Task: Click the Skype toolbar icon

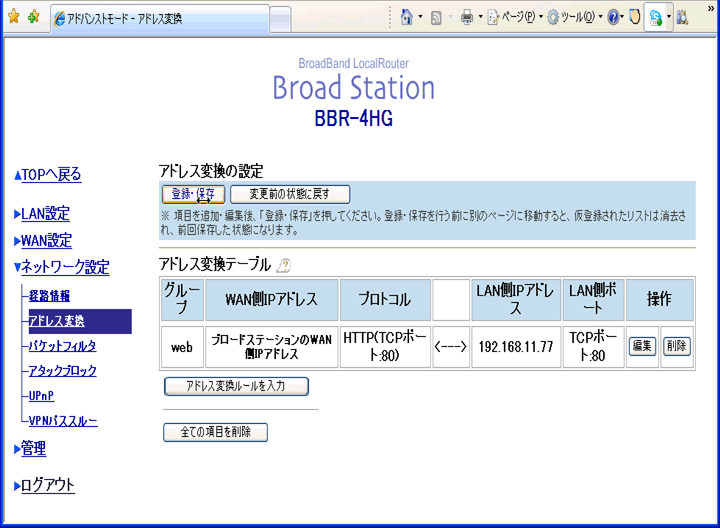Action: 655,17
